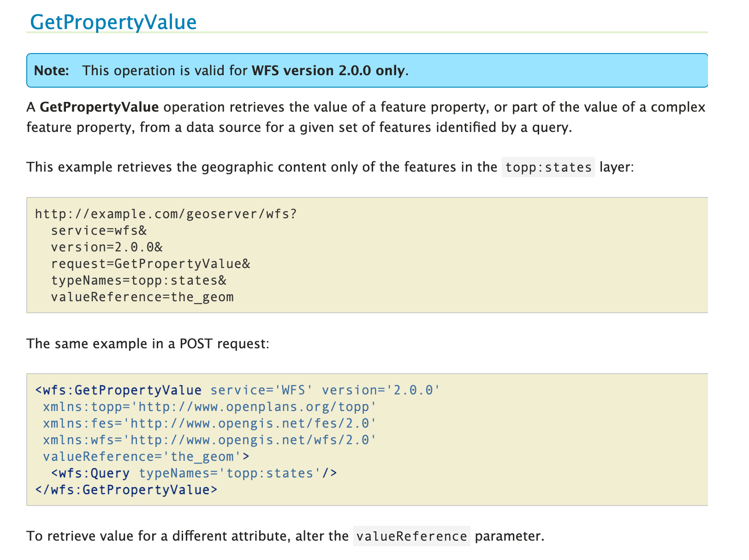Click the 'http://example.com/geoserver/wfs?' URL line
The height and width of the screenshot is (560, 749).
click(x=166, y=214)
